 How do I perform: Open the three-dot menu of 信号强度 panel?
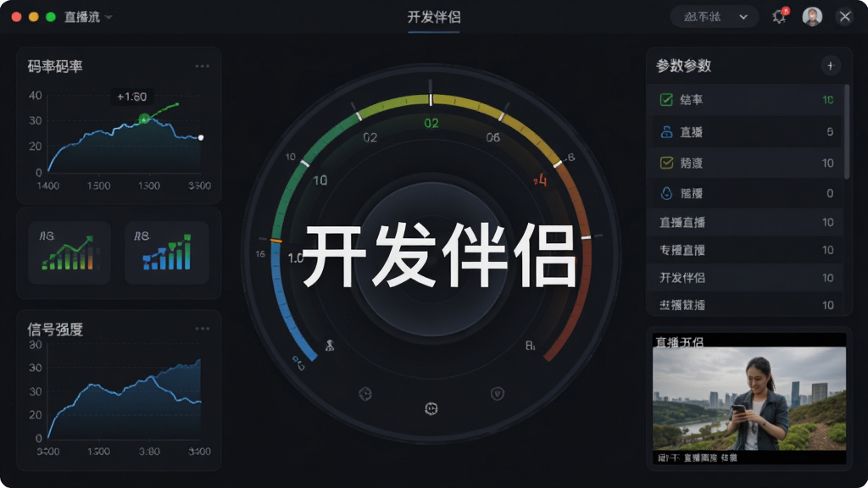click(x=202, y=329)
